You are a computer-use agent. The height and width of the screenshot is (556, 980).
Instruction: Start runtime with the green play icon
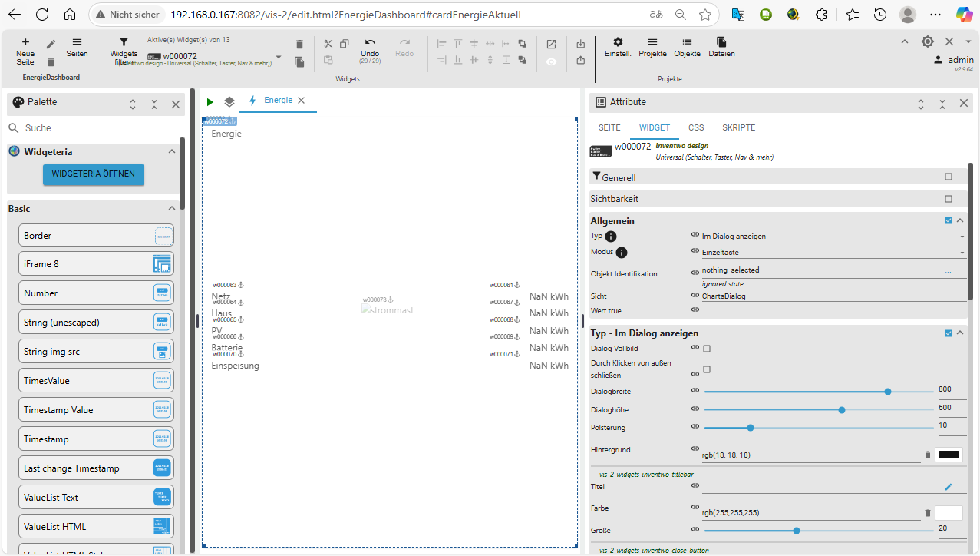(210, 101)
